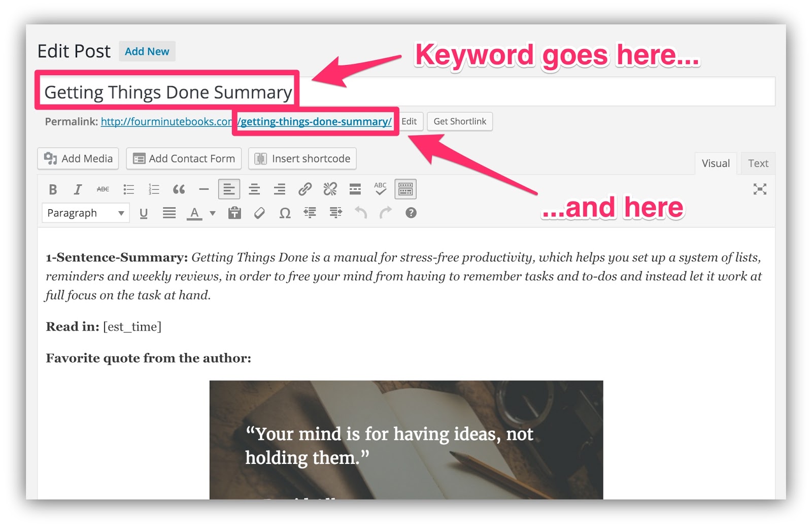Align text left
812x527 pixels.
(x=229, y=189)
